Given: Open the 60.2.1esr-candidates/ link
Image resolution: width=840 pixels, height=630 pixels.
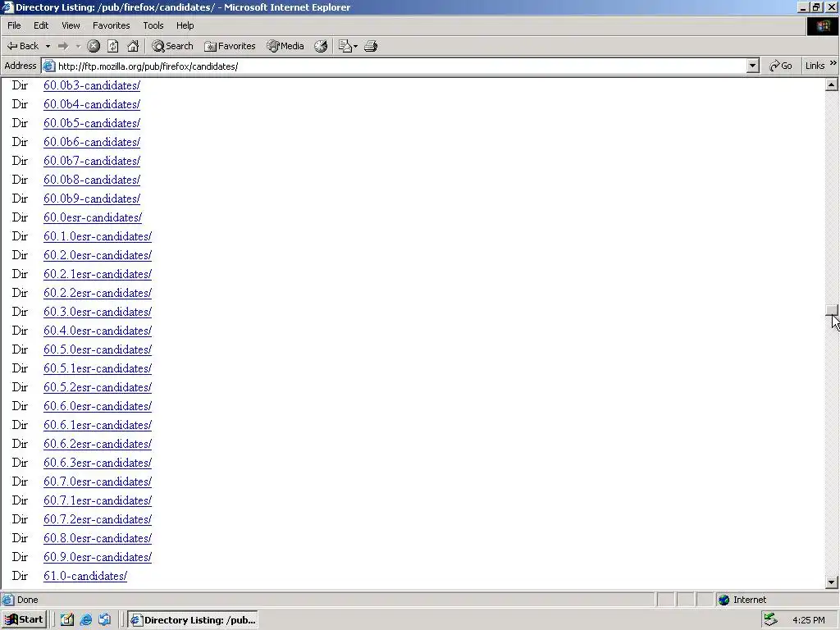Looking at the screenshot, I should coord(98,274).
